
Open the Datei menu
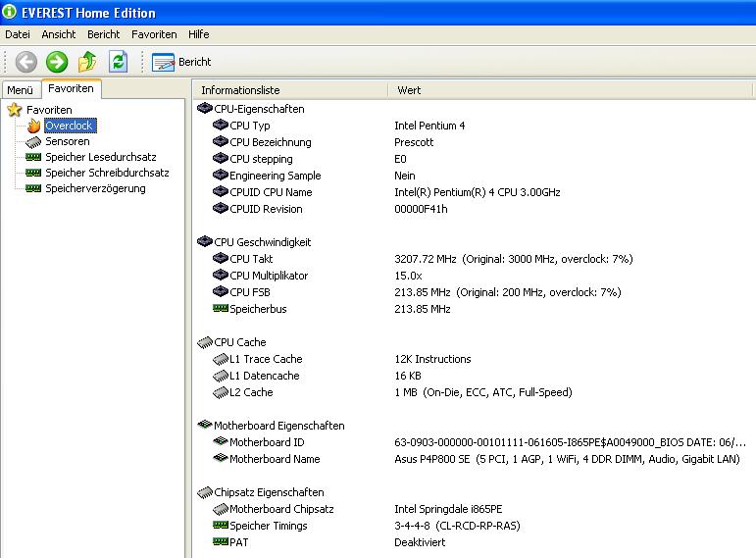pyautogui.click(x=18, y=34)
